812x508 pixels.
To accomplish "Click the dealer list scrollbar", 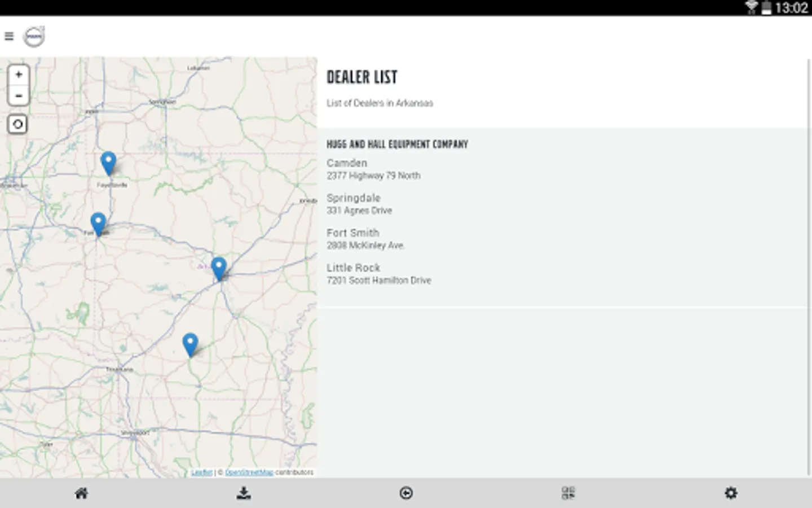I will [810, 268].
